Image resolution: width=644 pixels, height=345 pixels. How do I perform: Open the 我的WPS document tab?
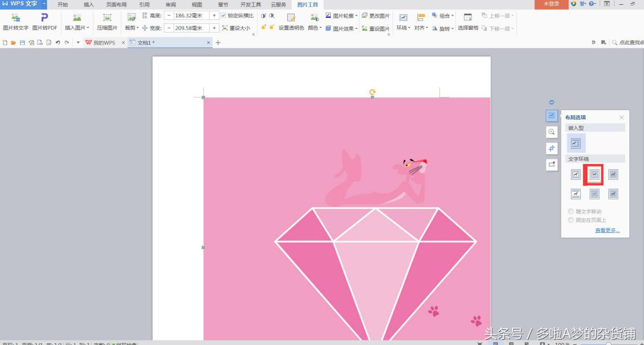pos(101,43)
